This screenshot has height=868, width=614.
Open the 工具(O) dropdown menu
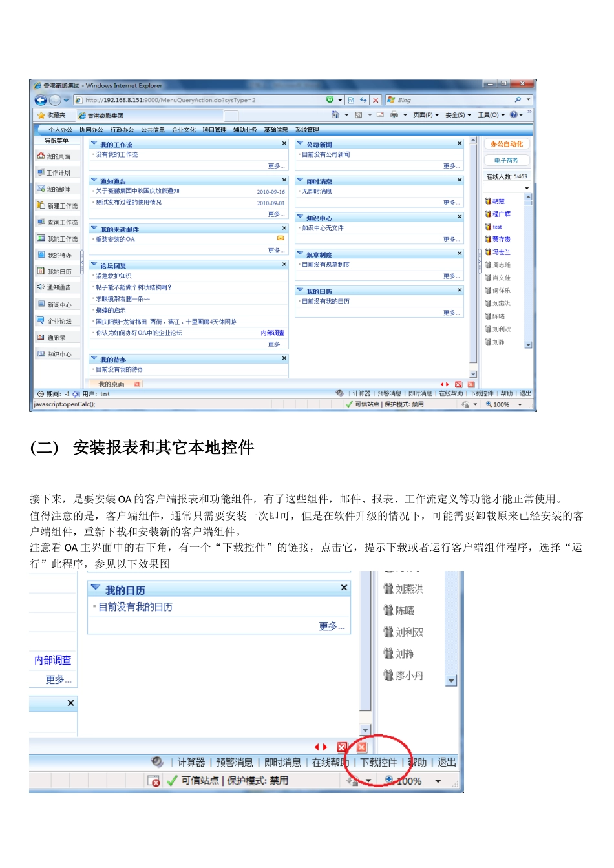[x=491, y=115]
